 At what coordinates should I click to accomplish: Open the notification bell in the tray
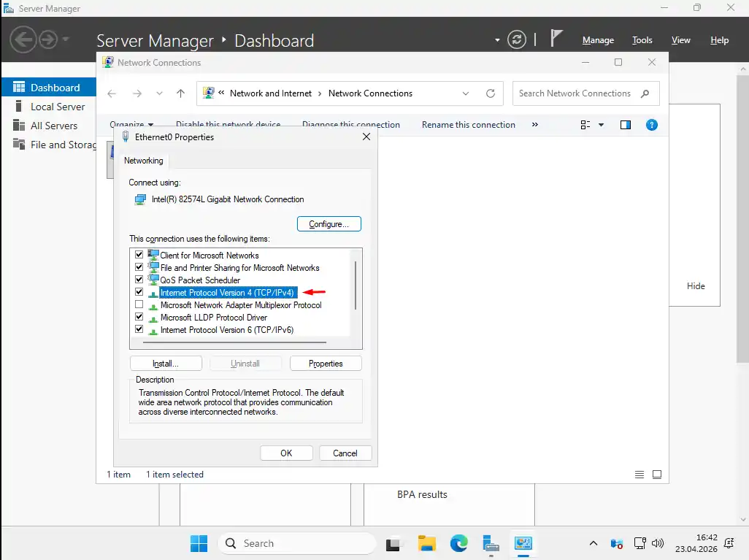[729, 543]
